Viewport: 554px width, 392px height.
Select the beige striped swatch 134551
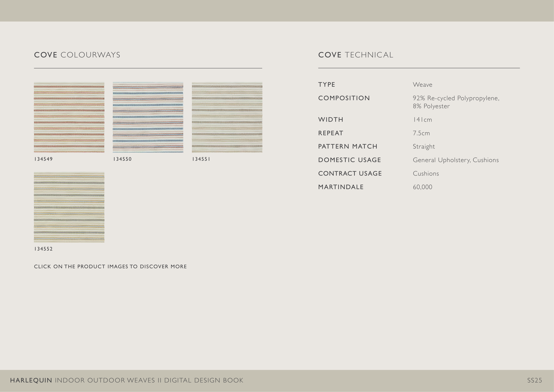coord(227,117)
